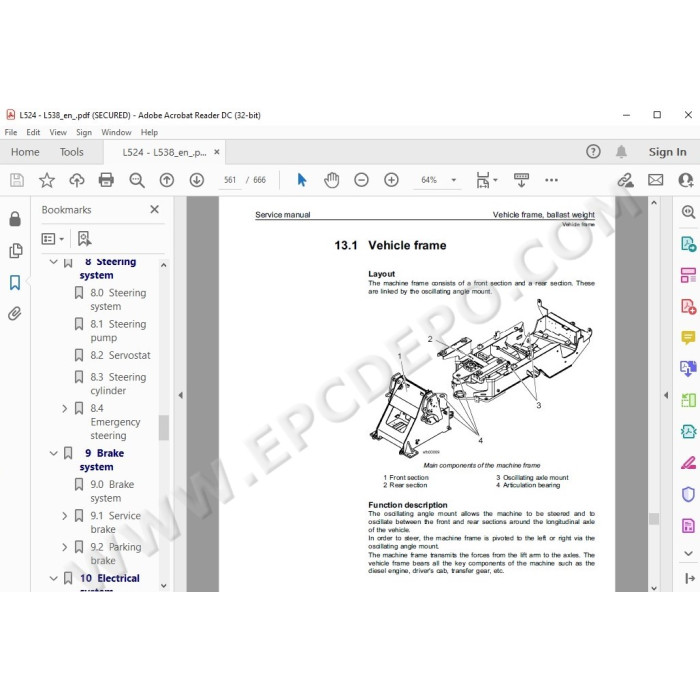This screenshot has height=700, width=700.
Task: Click the Save file icon
Action: (x=17, y=180)
